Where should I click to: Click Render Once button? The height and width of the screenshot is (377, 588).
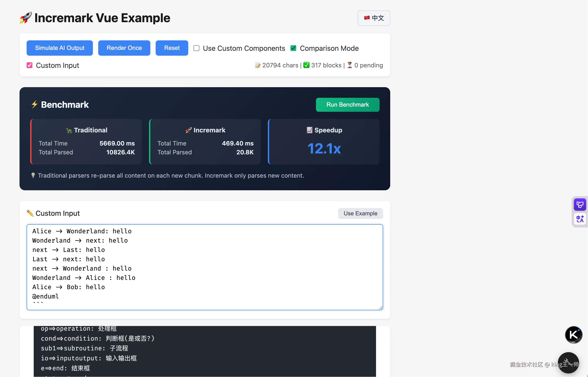click(124, 48)
